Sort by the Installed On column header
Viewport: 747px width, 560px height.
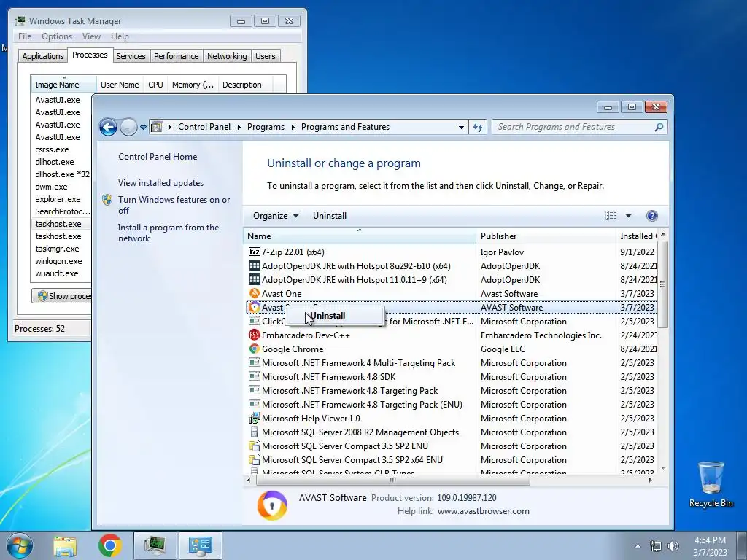tap(636, 236)
